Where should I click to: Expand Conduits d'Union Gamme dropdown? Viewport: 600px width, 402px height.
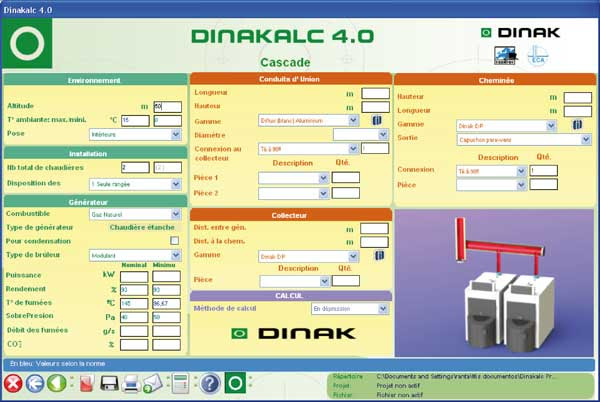308,120
